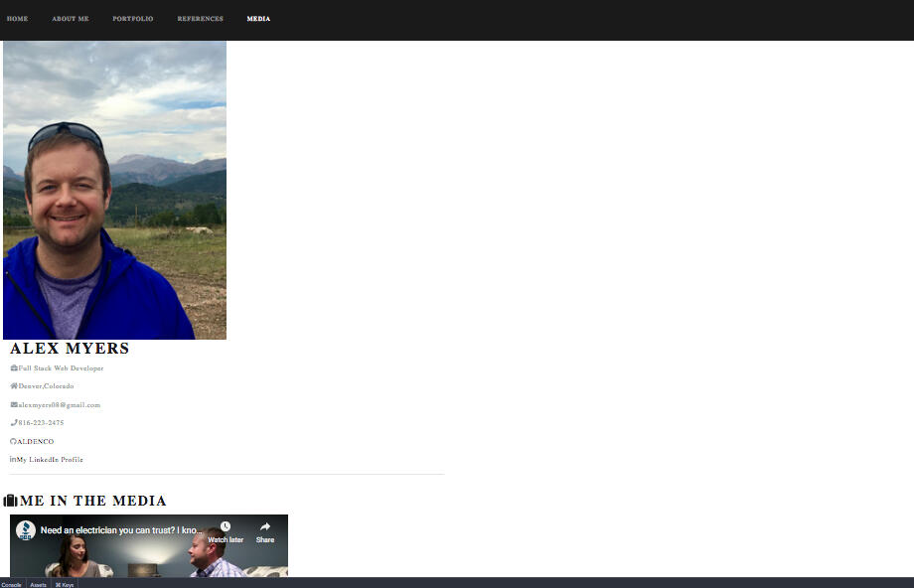Click the BBB channel avatar on the video
The height and width of the screenshot is (588, 914).
26,529
